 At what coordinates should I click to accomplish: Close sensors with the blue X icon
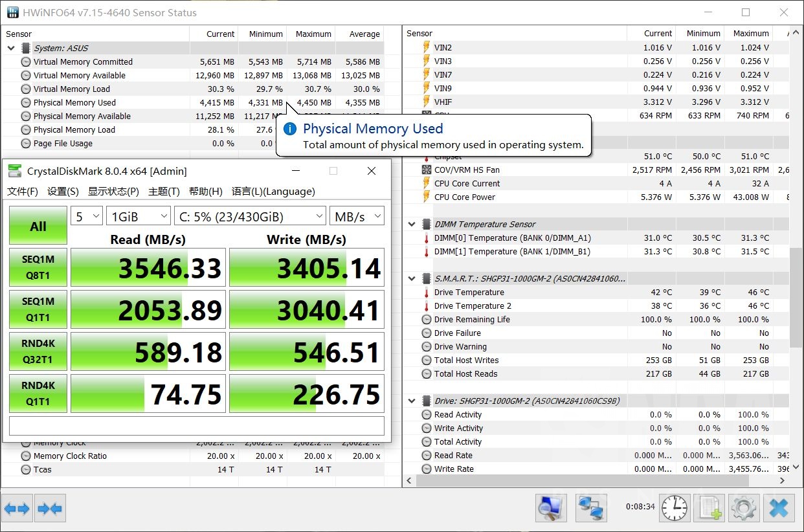click(x=779, y=509)
